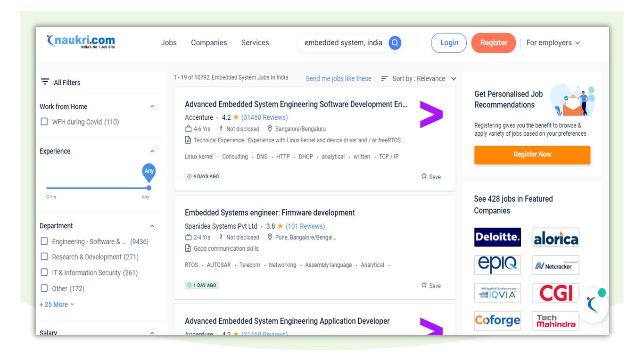Click the AUTOSAR skill tag
Viewport: 644px width, 362px height.
click(x=219, y=265)
